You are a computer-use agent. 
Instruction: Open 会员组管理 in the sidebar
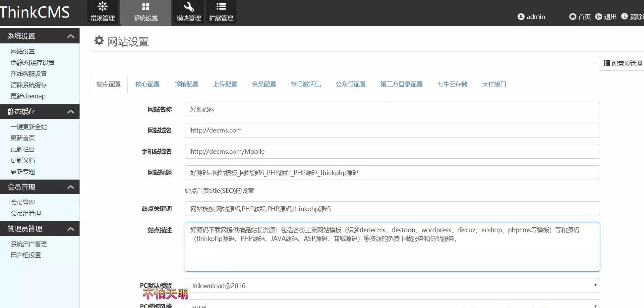(x=26, y=213)
